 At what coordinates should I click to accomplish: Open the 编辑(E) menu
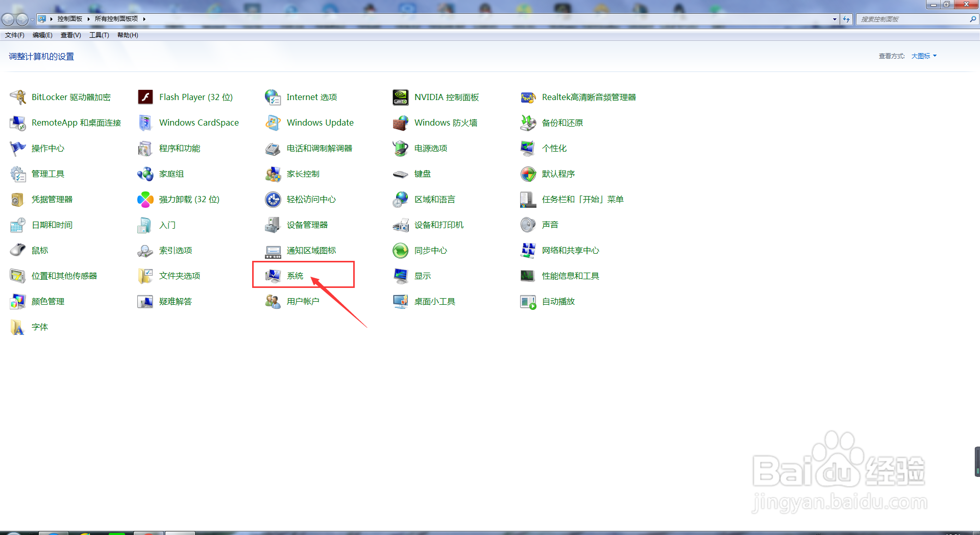coord(42,35)
